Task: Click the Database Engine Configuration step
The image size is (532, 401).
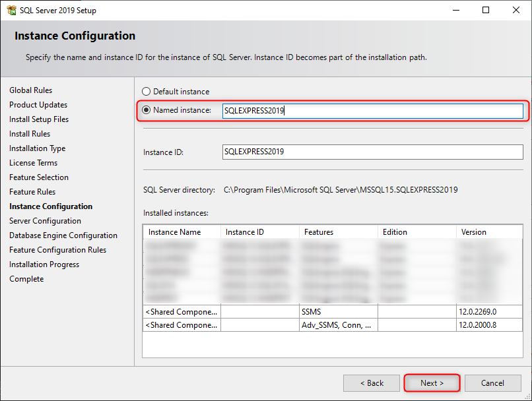Action: 63,235
